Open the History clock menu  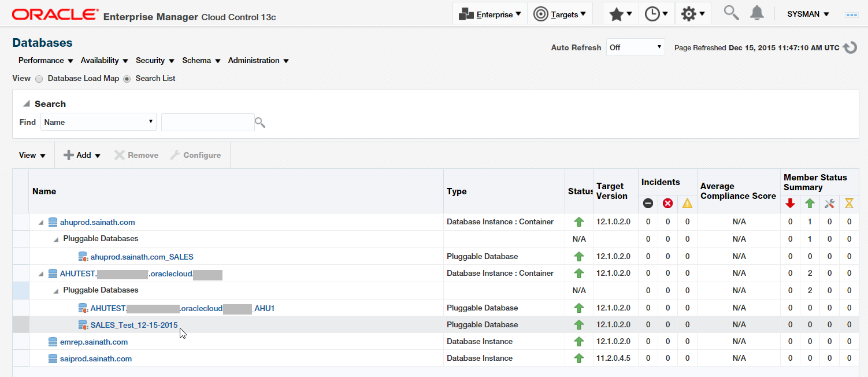(656, 14)
